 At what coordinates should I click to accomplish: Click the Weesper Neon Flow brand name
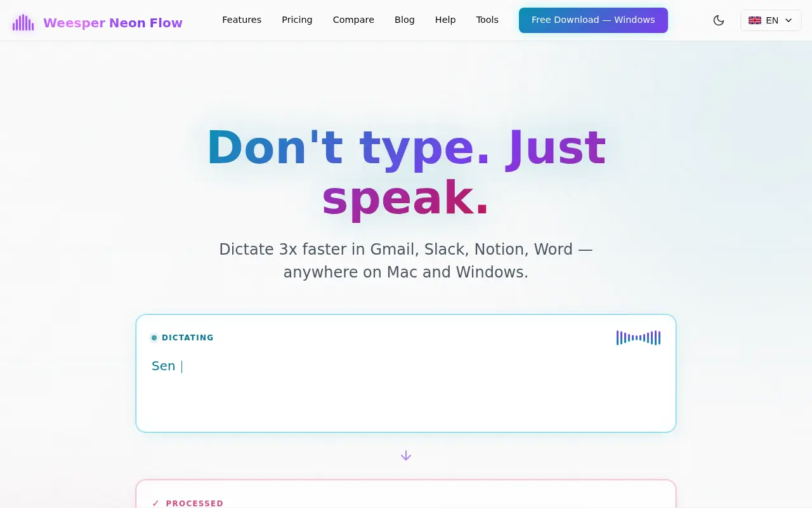(x=113, y=23)
